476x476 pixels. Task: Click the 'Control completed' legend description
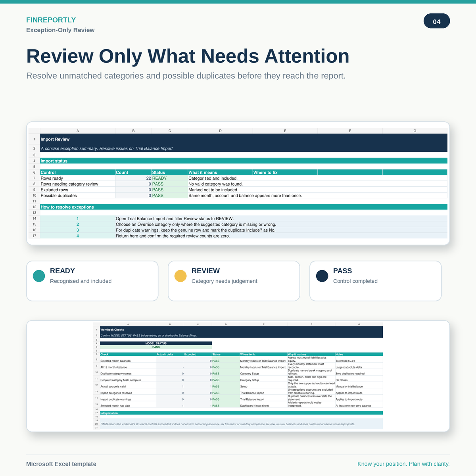tap(355, 281)
